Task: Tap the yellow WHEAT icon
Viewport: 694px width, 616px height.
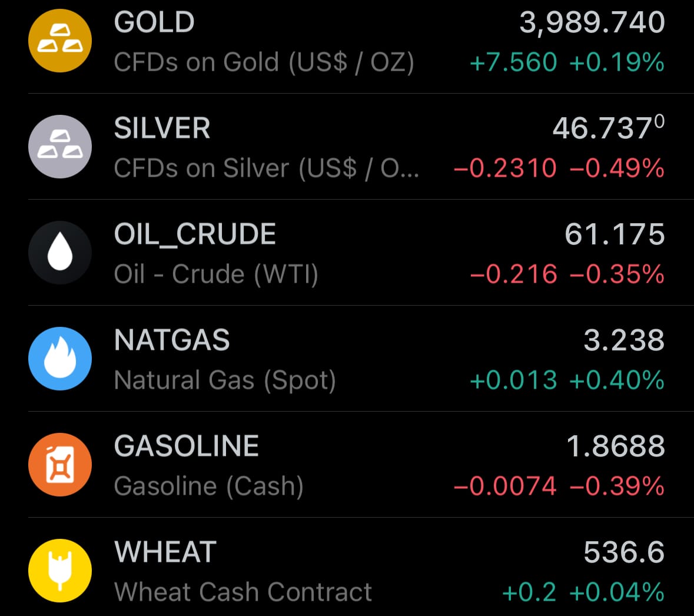Action: point(60,571)
